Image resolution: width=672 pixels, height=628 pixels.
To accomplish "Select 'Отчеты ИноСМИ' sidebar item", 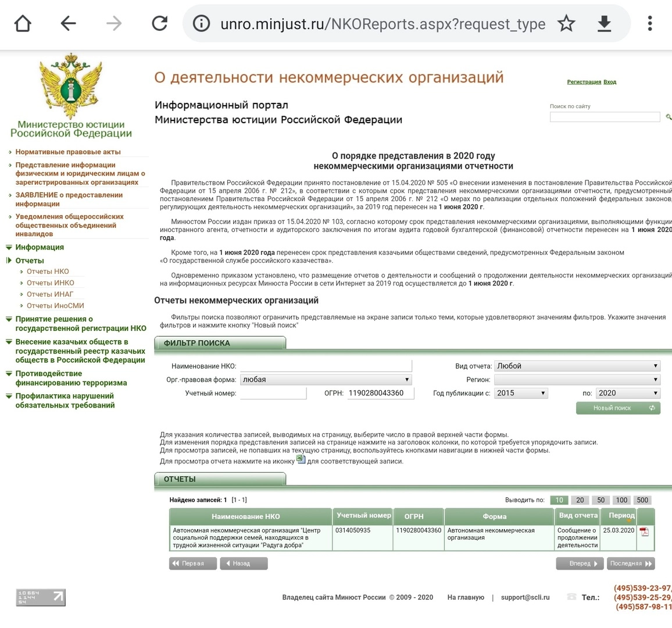I will pyautogui.click(x=55, y=306).
